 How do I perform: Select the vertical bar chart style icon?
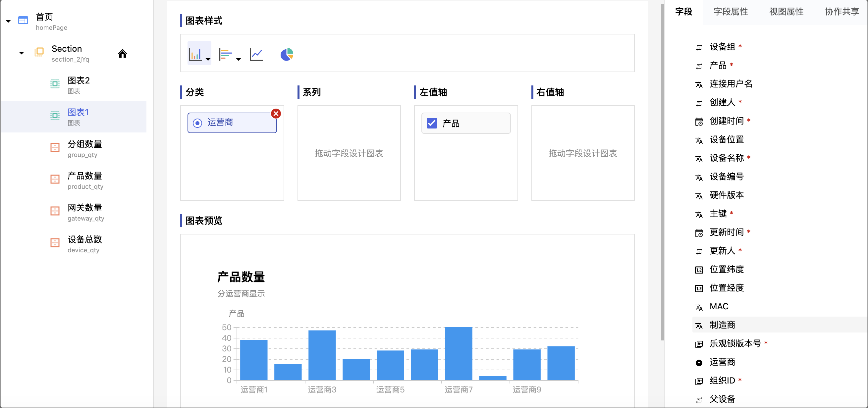[195, 54]
